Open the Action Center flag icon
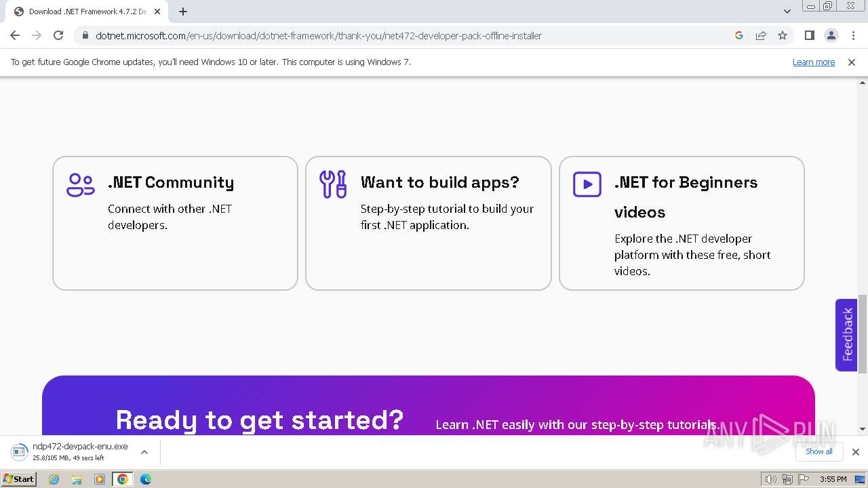This screenshot has width=868, height=488. point(804,479)
